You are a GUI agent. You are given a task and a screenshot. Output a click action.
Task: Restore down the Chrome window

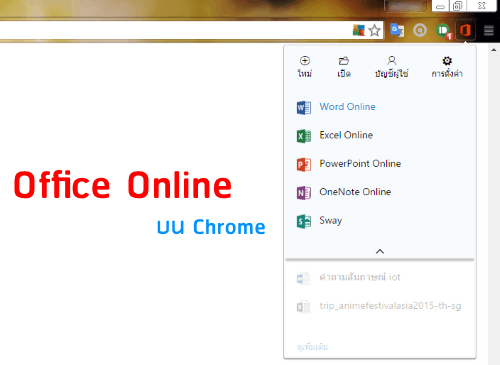[x=458, y=6]
